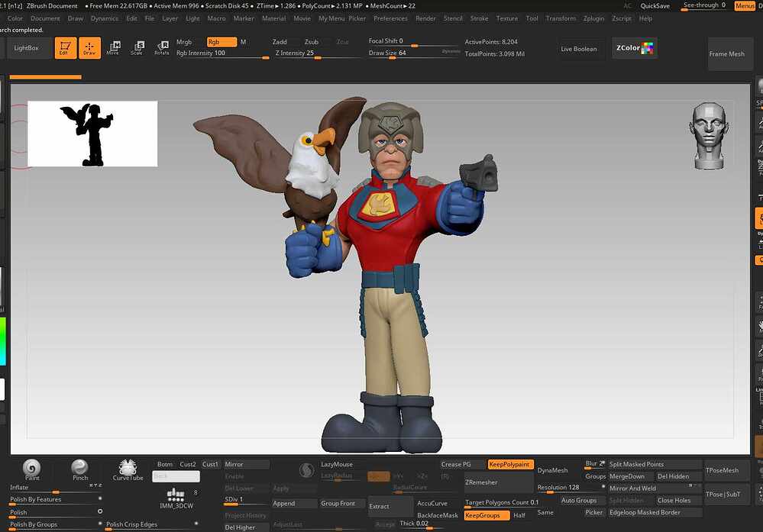Toggle the Rgb color mode

pos(221,42)
